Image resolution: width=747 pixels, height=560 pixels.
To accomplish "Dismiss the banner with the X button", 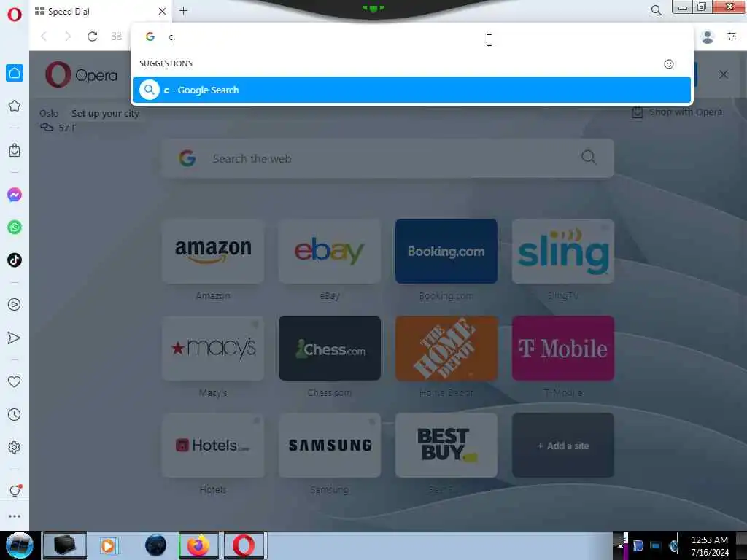I will click(723, 74).
